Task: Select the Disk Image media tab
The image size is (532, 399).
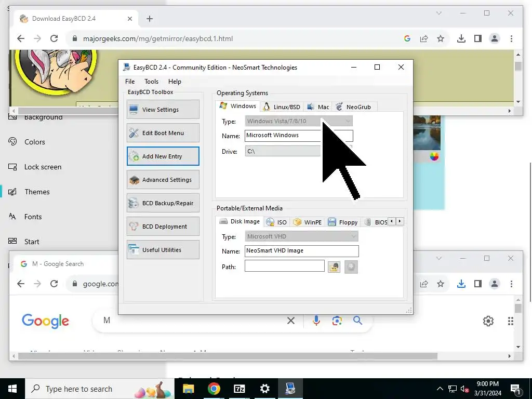Action: tap(240, 221)
